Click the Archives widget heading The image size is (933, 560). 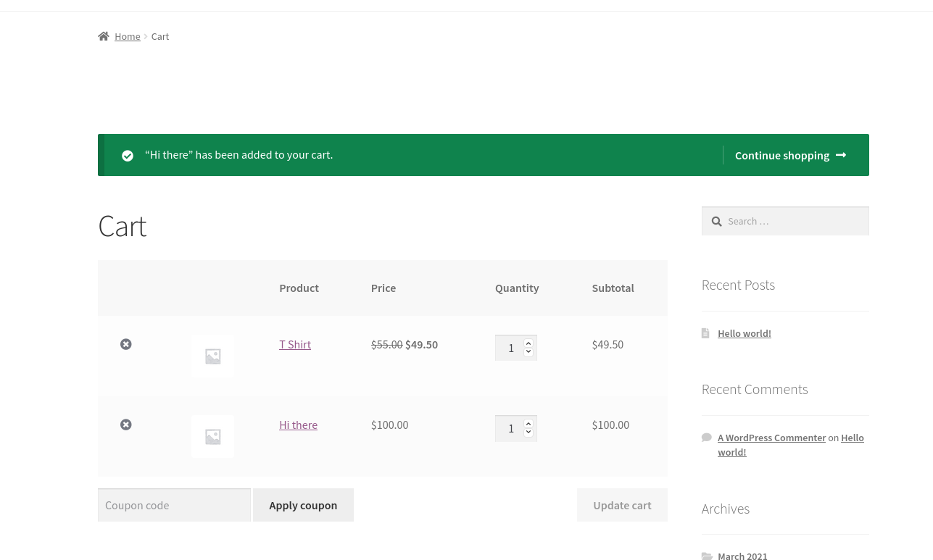point(726,509)
